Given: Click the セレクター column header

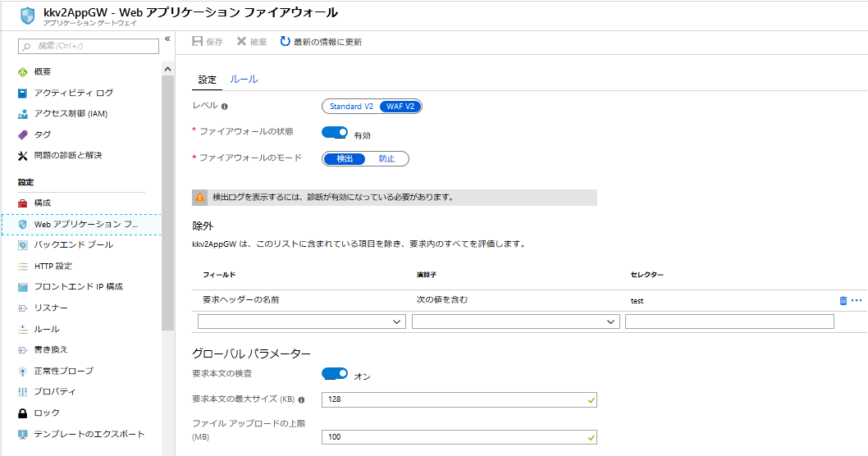Looking at the screenshot, I should 647,275.
